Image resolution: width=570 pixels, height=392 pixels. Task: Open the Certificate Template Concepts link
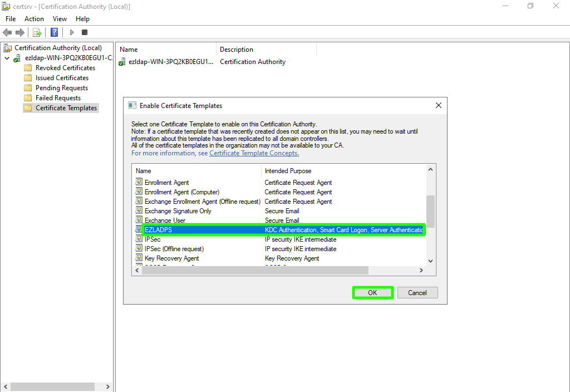[254, 153]
